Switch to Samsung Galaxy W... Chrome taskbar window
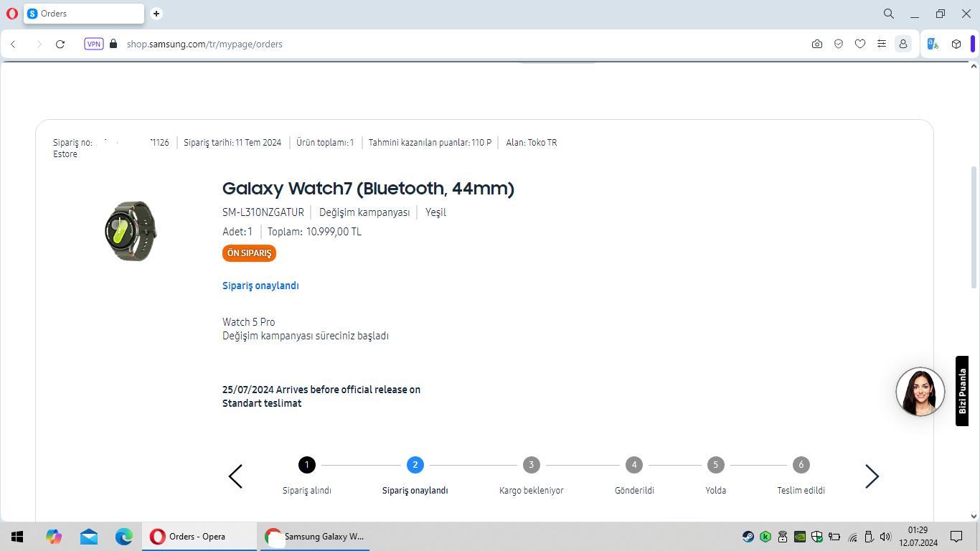This screenshot has width=980, height=551. pos(314,537)
